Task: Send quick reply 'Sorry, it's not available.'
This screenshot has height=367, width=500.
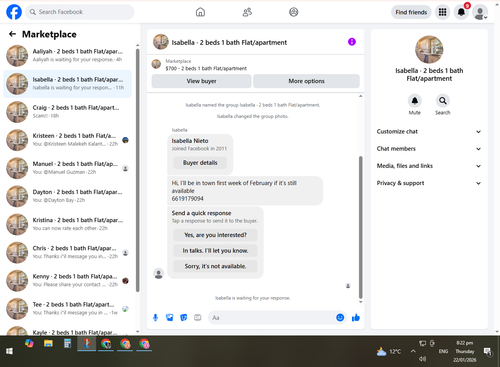Action: coord(215,266)
